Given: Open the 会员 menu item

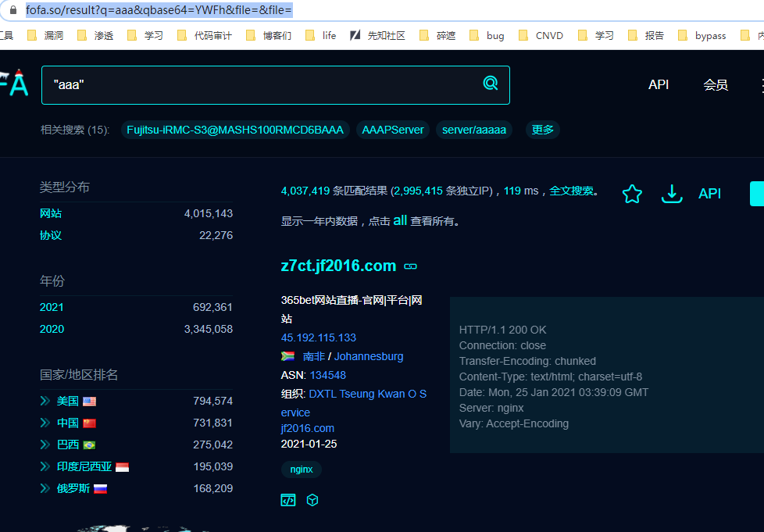Looking at the screenshot, I should [716, 85].
